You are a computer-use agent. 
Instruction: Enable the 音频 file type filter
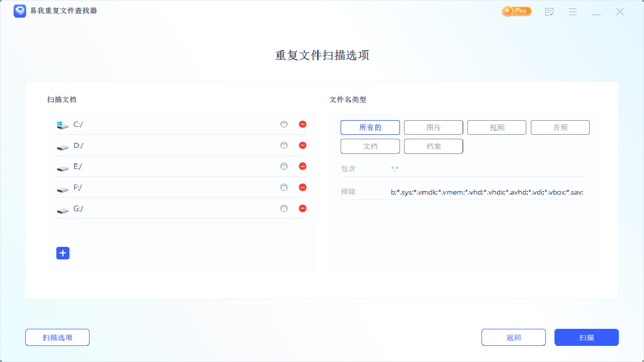(x=560, y=127)
